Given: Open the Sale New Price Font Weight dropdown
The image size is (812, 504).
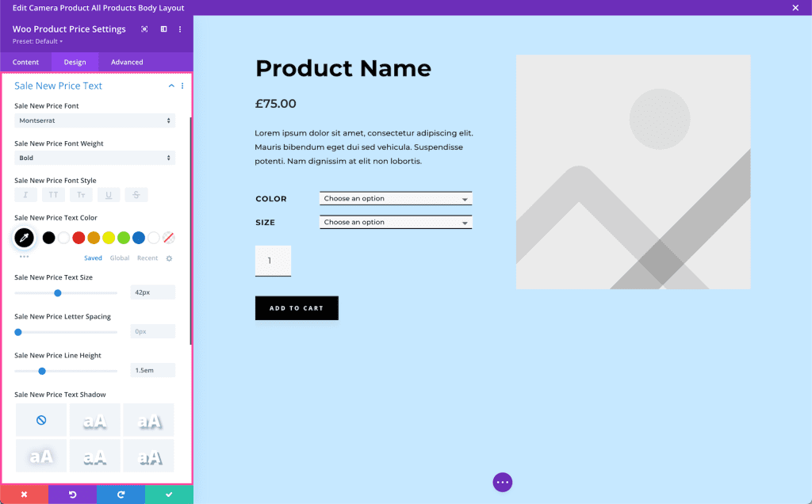Looking at the screenshot, I should point(94,157).
